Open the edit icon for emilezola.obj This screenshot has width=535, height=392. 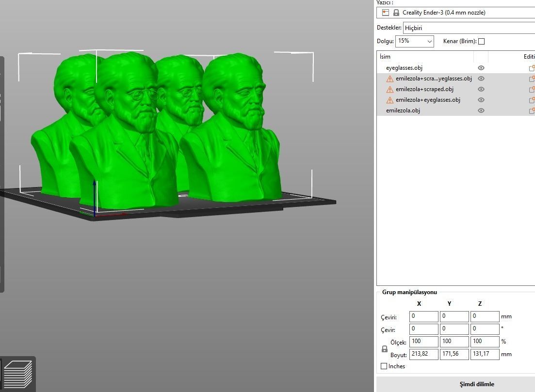pos(532,110)
